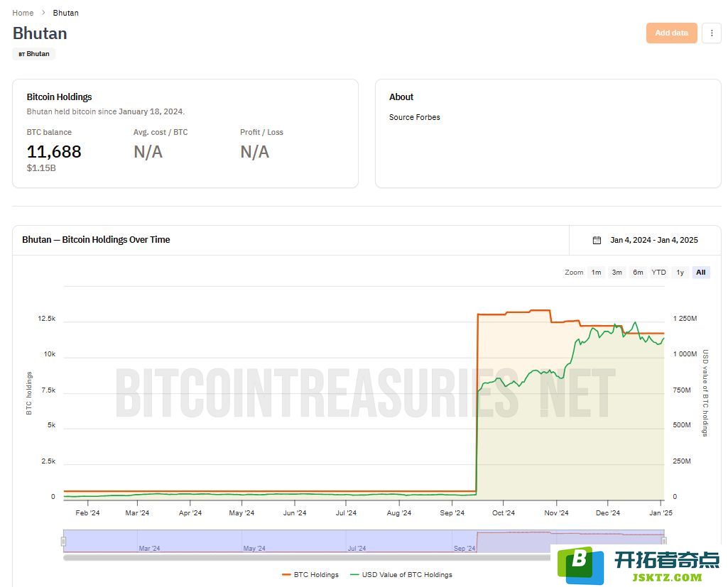Set chart zoom to YTD
The height and width of the screenshot is (587, 728).
click(x=658, y=273)
